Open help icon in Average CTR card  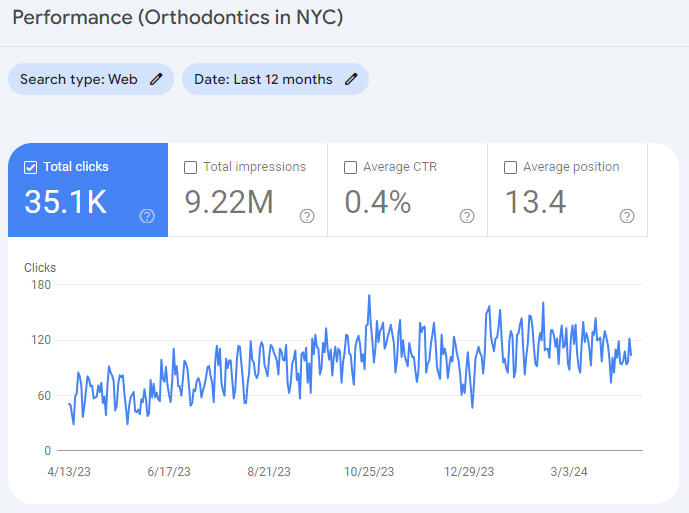click(467, 216)
